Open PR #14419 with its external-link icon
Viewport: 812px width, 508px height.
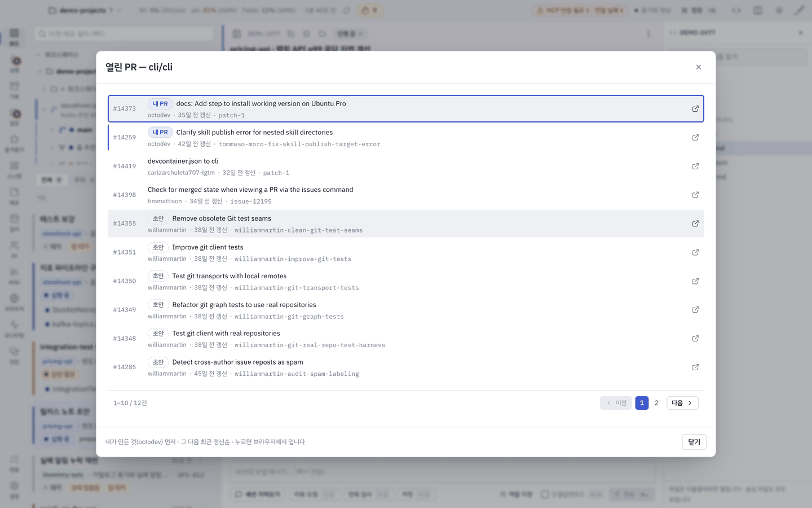695,167
